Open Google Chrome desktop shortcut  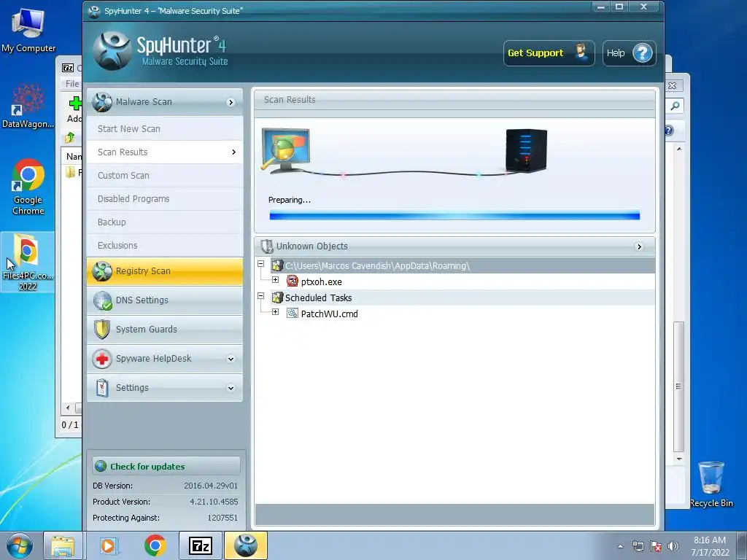tap(28, 187)
